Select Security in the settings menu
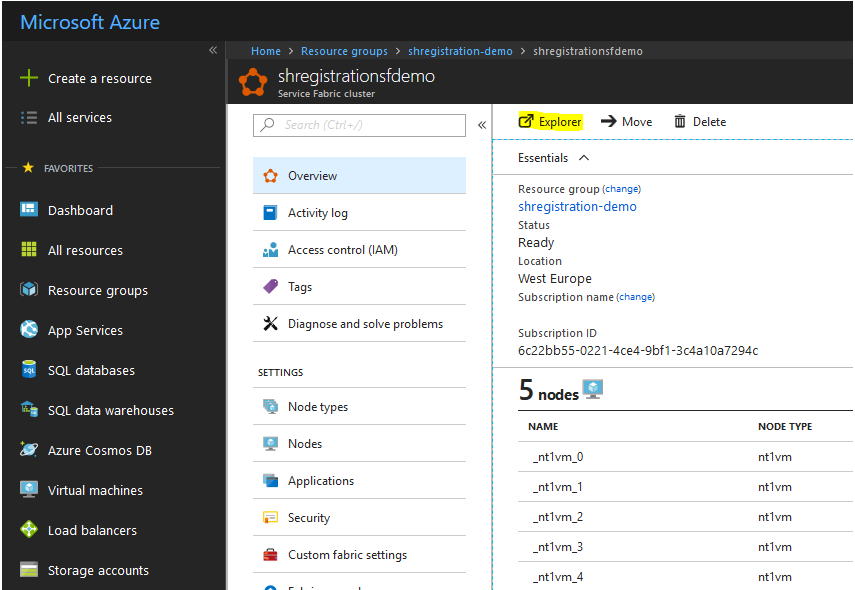 [x=359, y=517]
